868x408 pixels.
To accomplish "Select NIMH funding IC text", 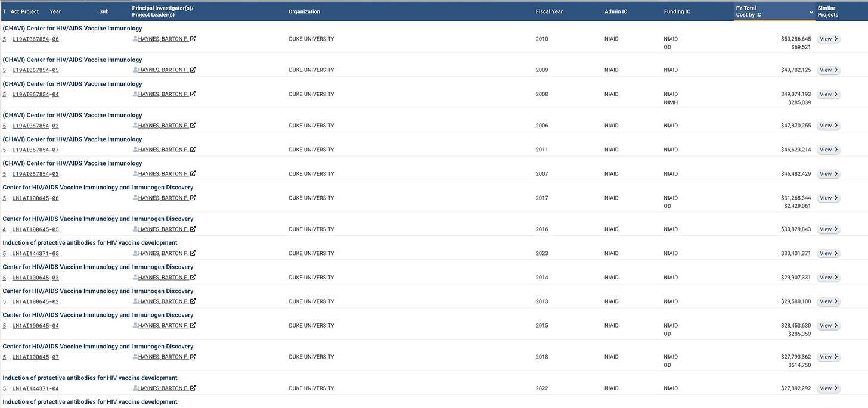I will [x=671, y=102].
